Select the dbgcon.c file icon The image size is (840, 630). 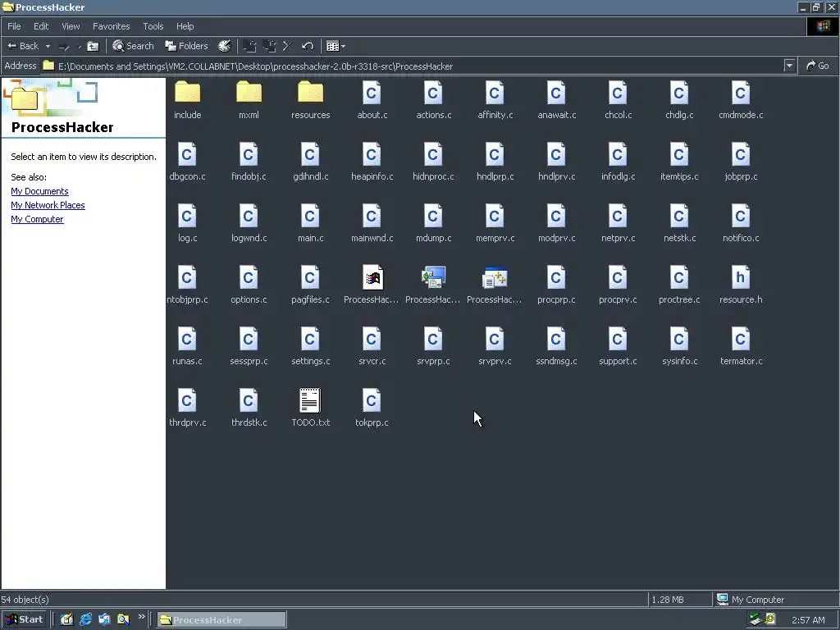tap(187, 154)
